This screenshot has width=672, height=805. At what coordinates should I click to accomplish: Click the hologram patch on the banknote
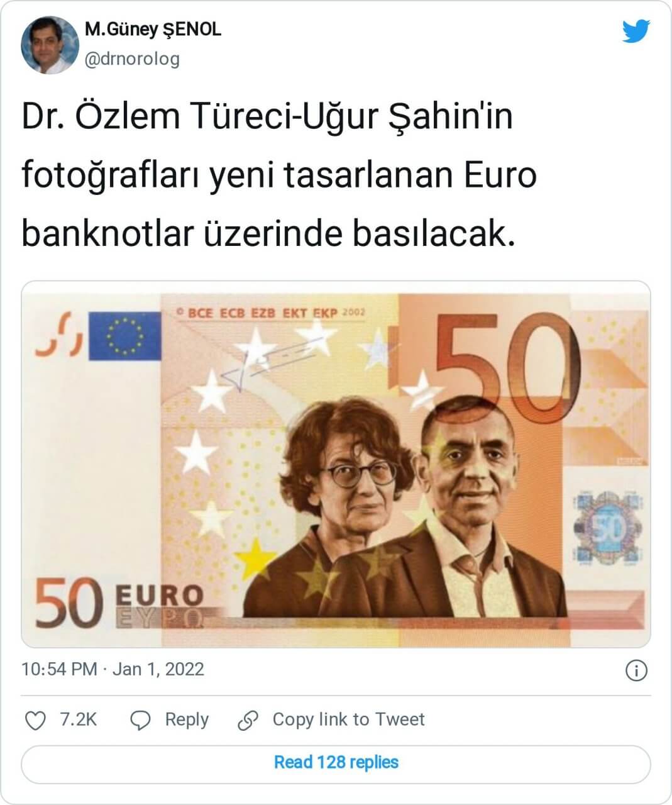(x=609, y=528)
